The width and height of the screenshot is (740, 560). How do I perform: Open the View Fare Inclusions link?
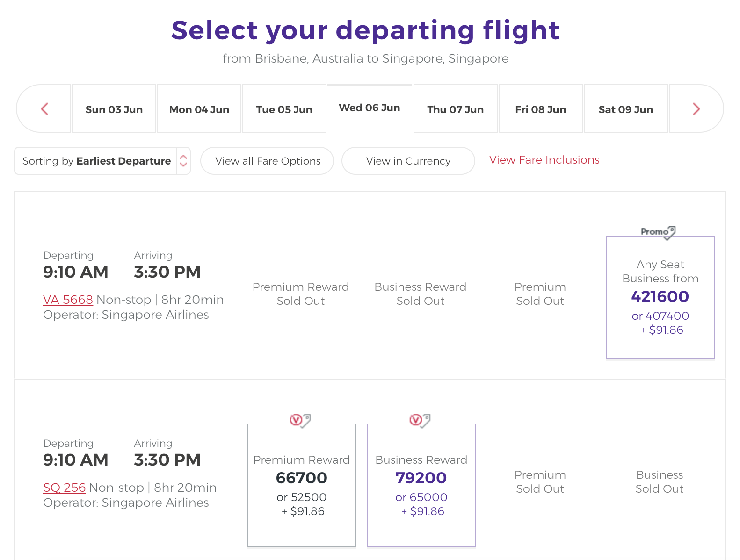point(544,160)
